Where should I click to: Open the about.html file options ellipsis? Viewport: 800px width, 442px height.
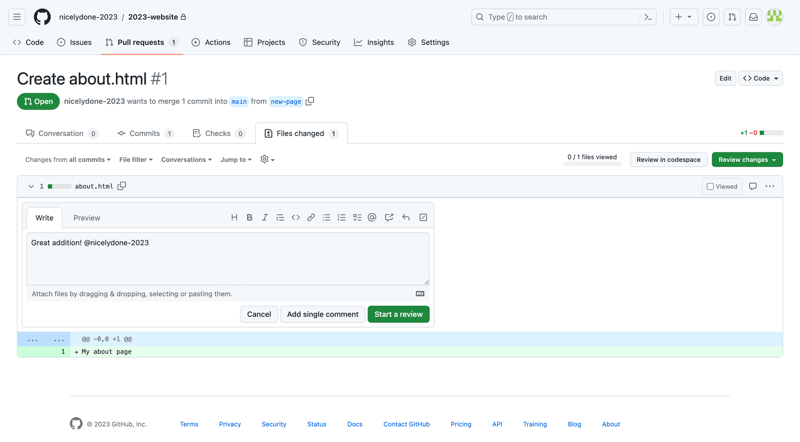(x=770, y=186)
